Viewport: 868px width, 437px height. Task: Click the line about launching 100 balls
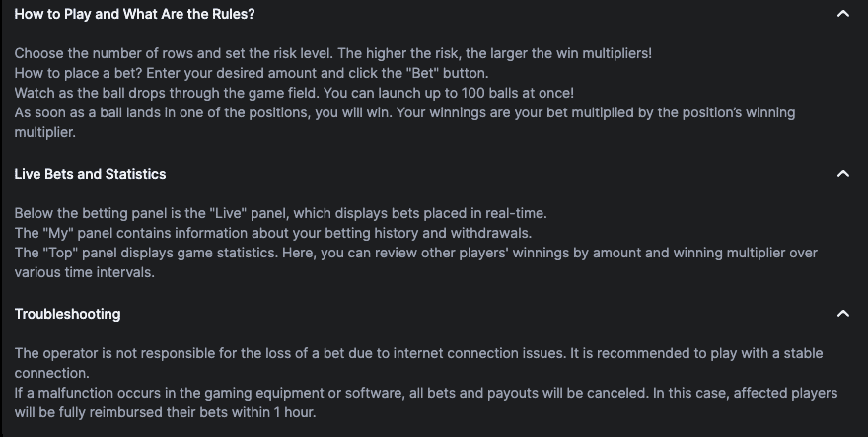point(294,93)
